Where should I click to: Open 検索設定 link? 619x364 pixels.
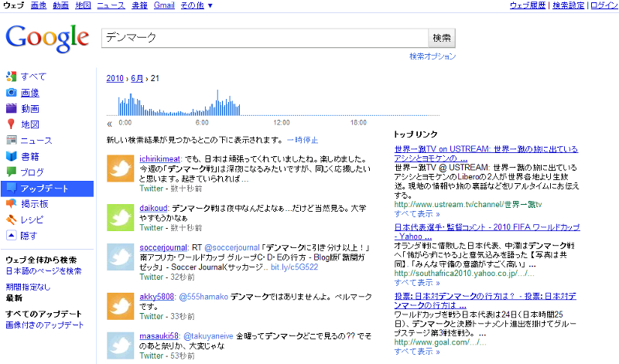568,5
